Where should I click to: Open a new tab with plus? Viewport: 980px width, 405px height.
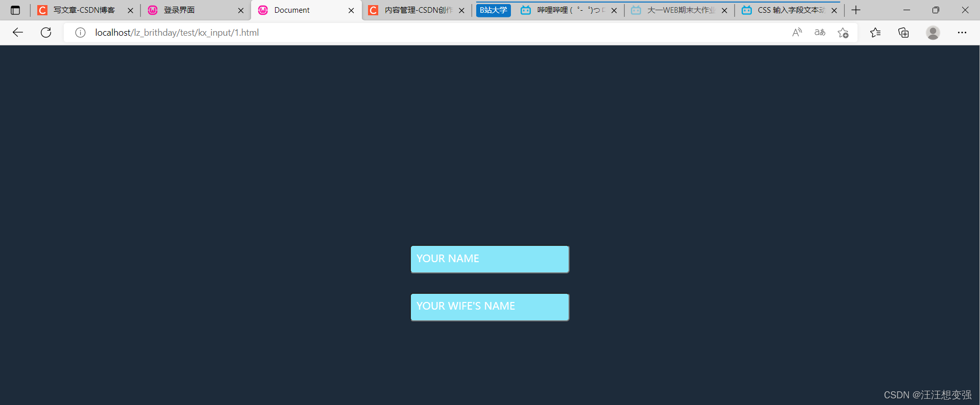856,10
